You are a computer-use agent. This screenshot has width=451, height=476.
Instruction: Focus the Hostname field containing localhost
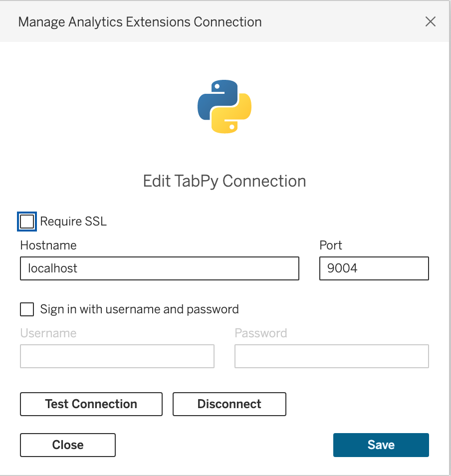160,268
